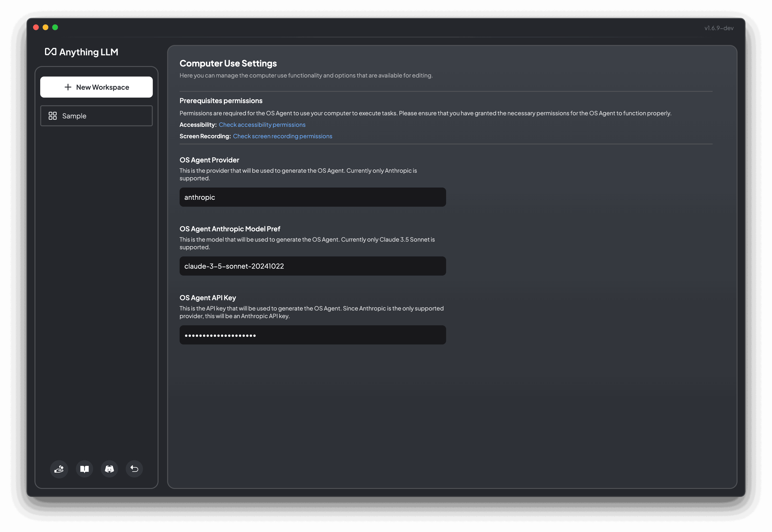The width and height of the screenshot is (772, 532).
Task: Open the Discord community icon
Action: (109, 469)
